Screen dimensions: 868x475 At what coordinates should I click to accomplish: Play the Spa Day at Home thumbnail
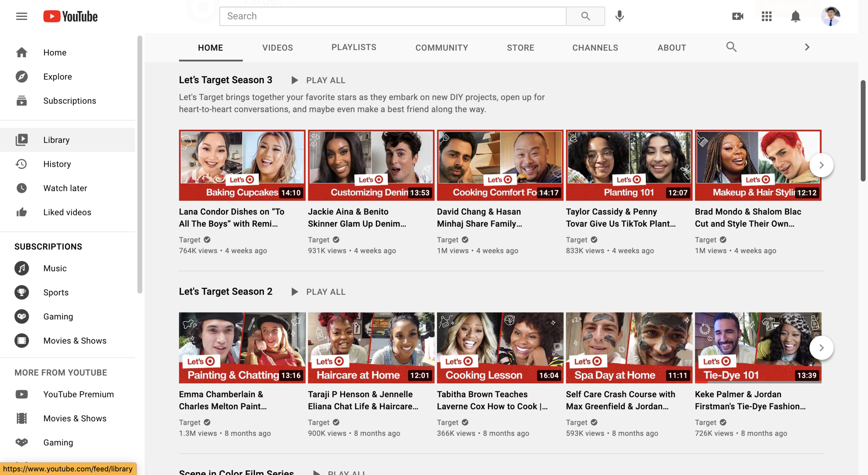(629, 348)
